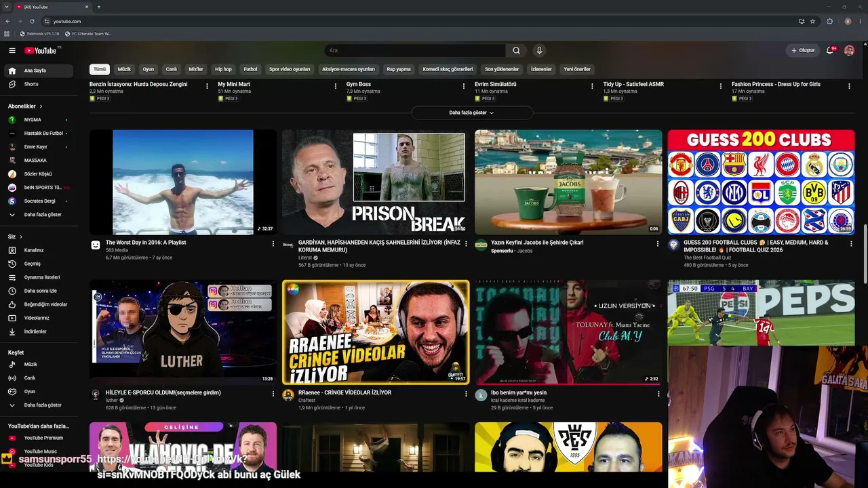Viewport: 868px width, 488px height.
Task: Click the YouTube logo
Action: [x=42, y=51]
